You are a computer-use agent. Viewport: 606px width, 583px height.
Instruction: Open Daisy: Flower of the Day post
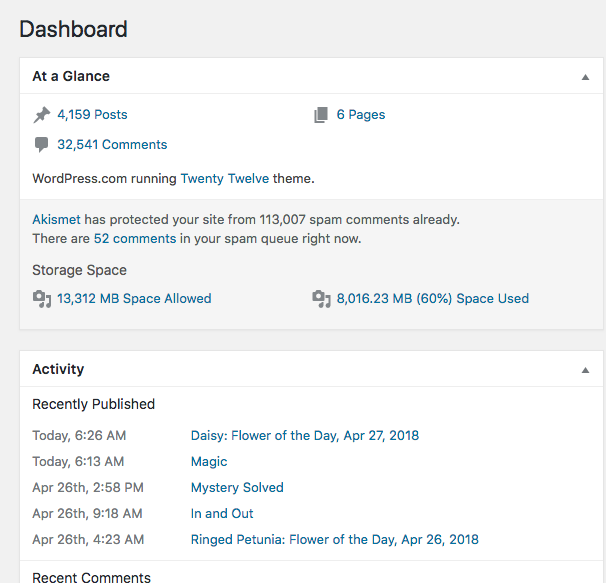[304, 436]
